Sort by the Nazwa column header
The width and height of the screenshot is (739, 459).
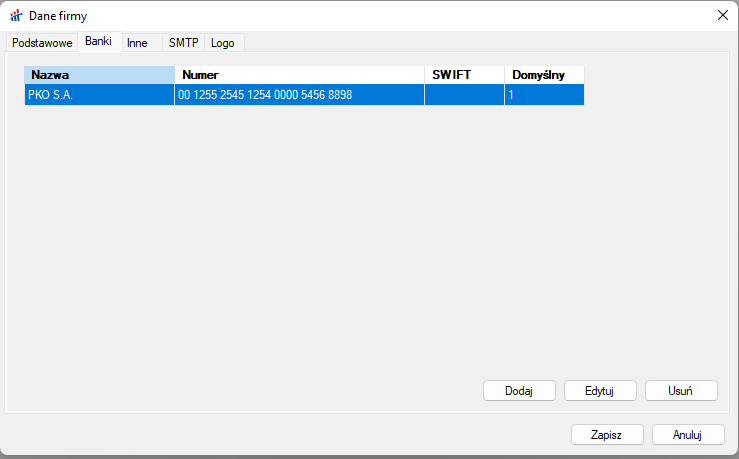pyautogui.click(x=99, y=75)
